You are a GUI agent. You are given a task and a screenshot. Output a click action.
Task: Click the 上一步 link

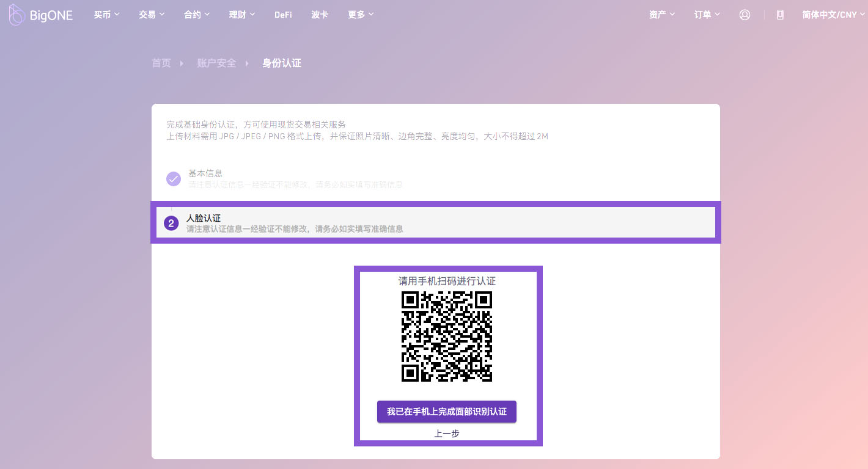click(447, 434)
